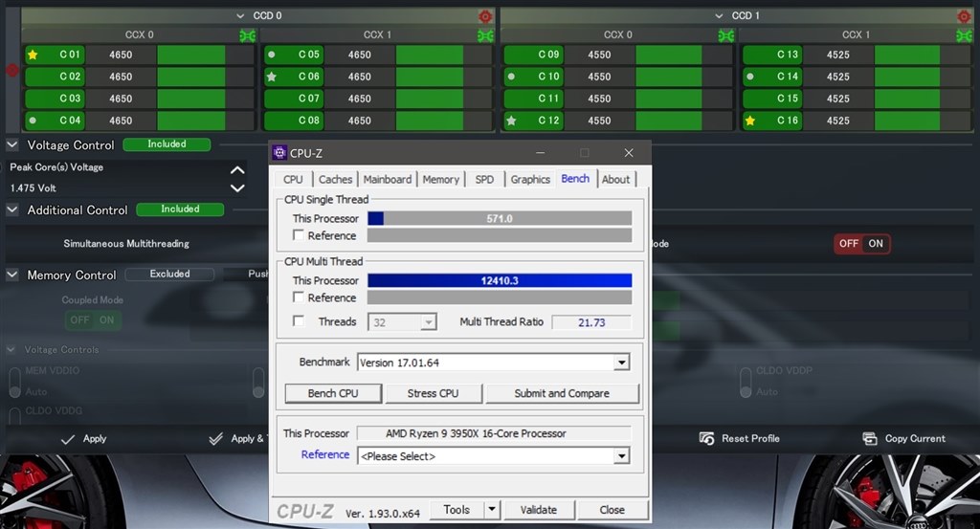Click the dot marker on core C 05

click(x=271, y=55)
